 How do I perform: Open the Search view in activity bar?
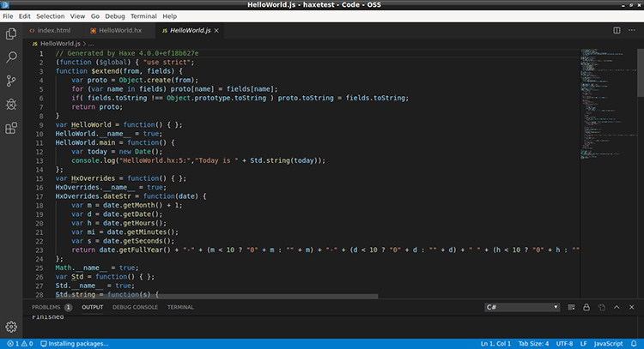coord(11,57)
